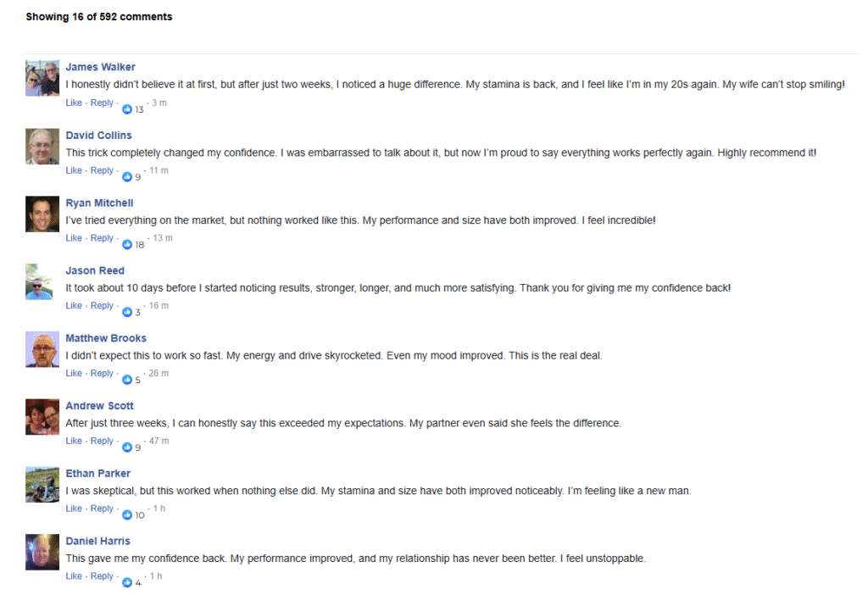Click the like reaction icon on Jason Reed's comment
This screenshot has height=595, width=868.
(128, 313)
